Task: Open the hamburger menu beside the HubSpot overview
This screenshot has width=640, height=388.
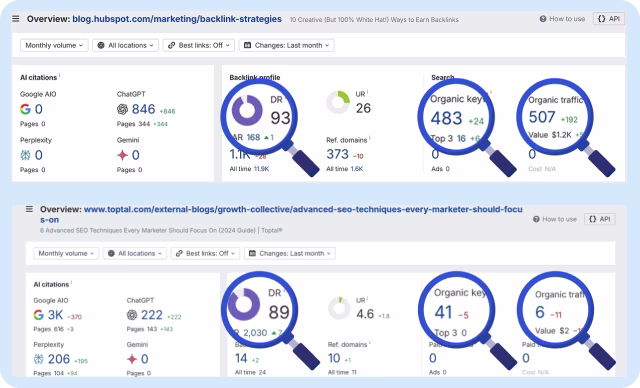Action: tap(16, 19)
